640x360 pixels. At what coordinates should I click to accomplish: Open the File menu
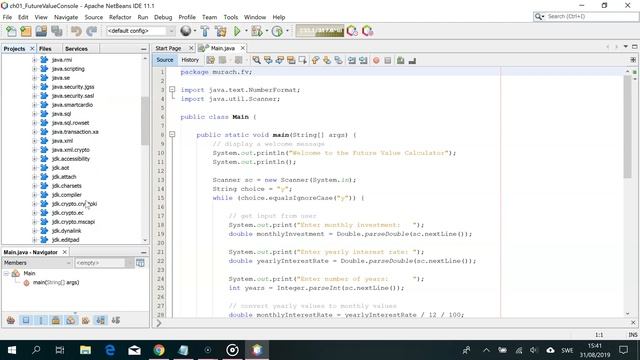[7, 17]
